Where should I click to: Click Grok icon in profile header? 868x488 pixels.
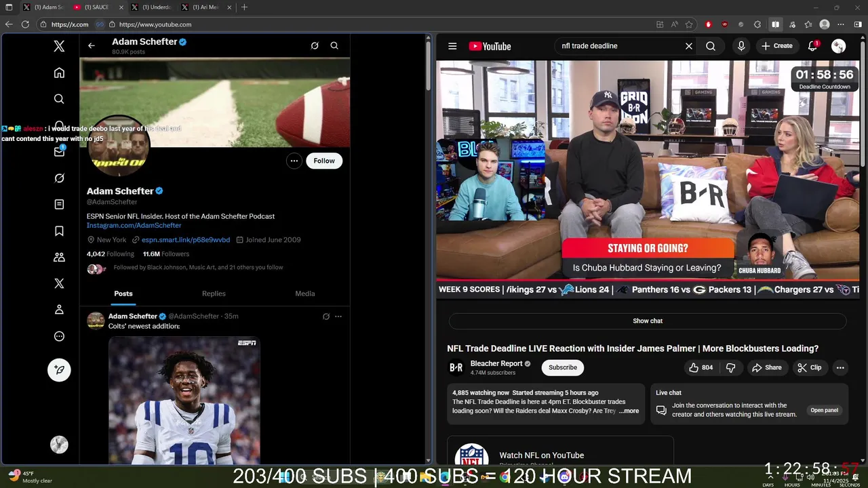click(x=315, y=45)
